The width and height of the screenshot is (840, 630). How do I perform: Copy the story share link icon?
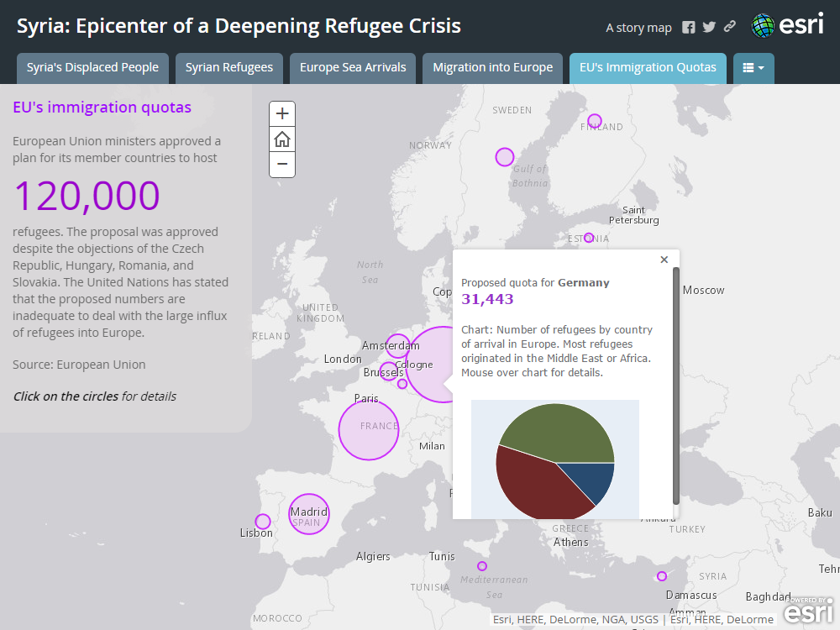[x=730, y=27]
